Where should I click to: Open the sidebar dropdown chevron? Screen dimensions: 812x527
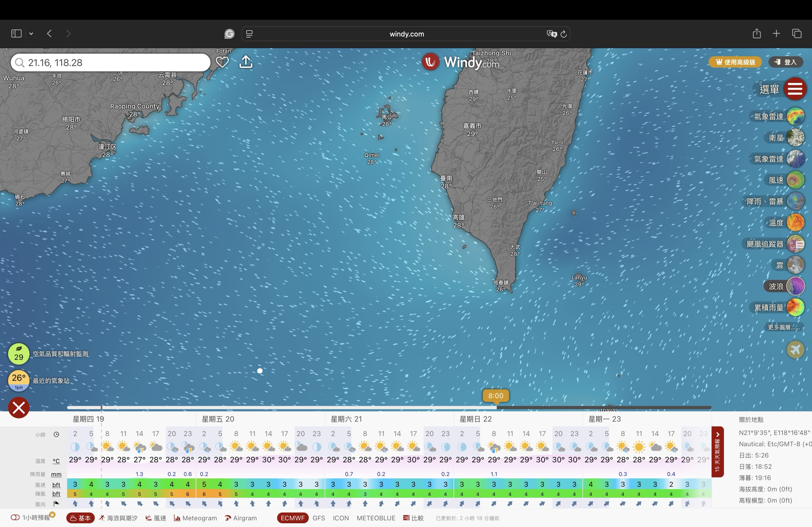(x=31, y=34)
